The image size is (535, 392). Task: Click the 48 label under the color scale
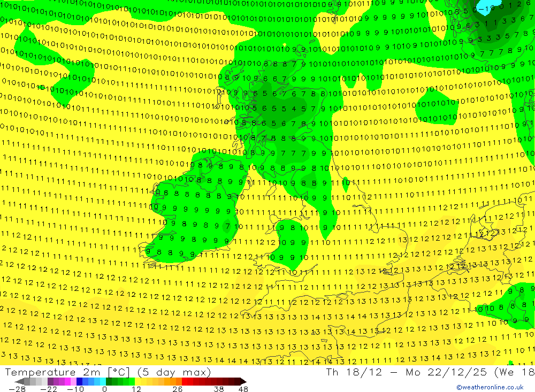pos(243,389)
